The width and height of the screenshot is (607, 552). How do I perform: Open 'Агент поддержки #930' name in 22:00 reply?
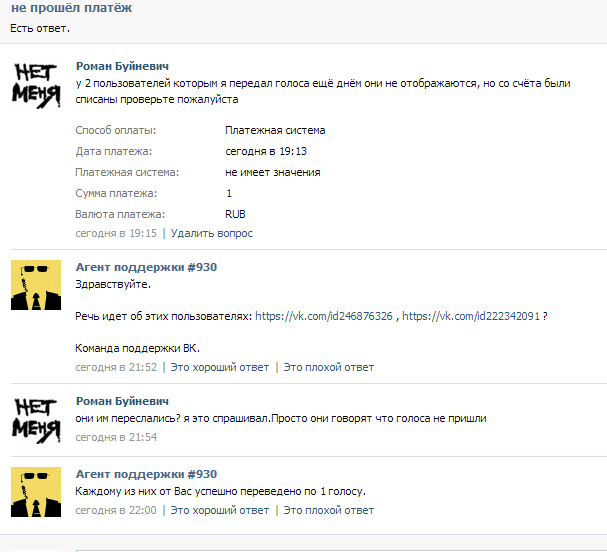tap(146, 474)
